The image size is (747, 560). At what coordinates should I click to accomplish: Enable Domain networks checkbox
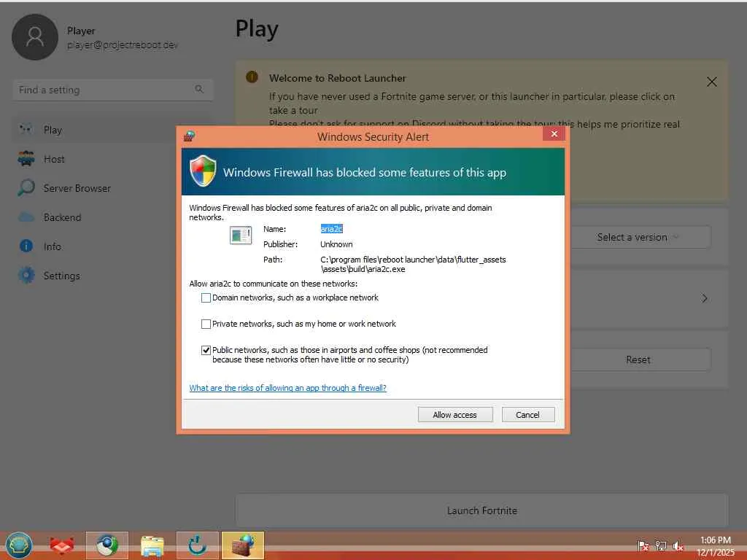[x=206, y=297]
